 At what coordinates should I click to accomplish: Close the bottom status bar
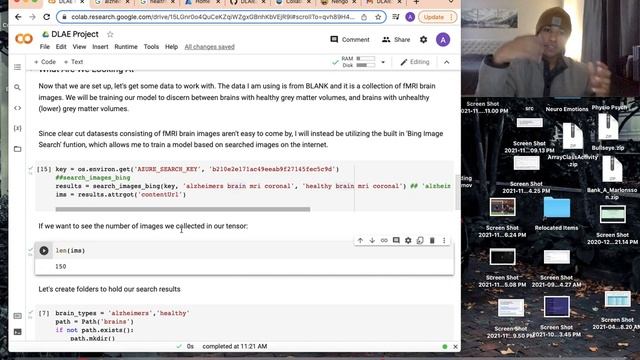coord(455,347)
